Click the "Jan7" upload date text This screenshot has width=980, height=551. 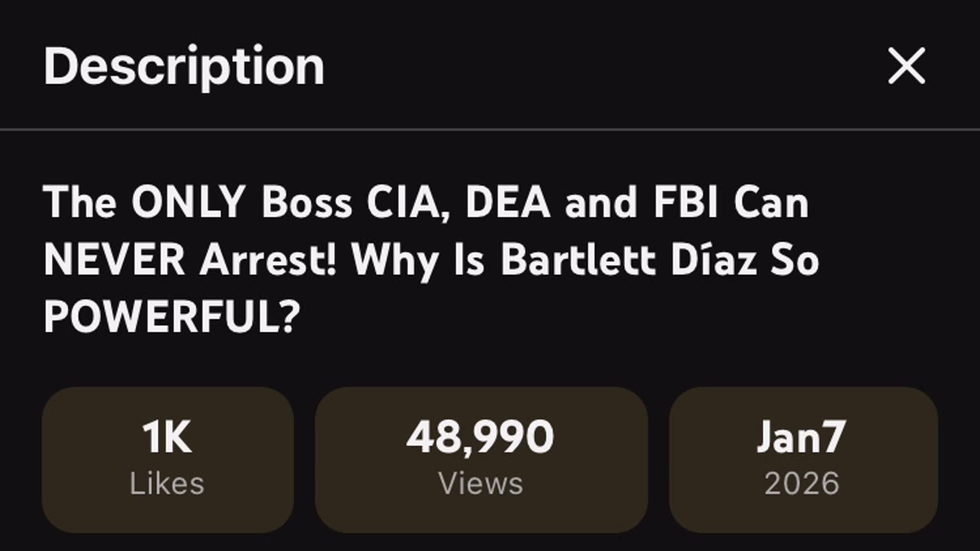point(802,437)
